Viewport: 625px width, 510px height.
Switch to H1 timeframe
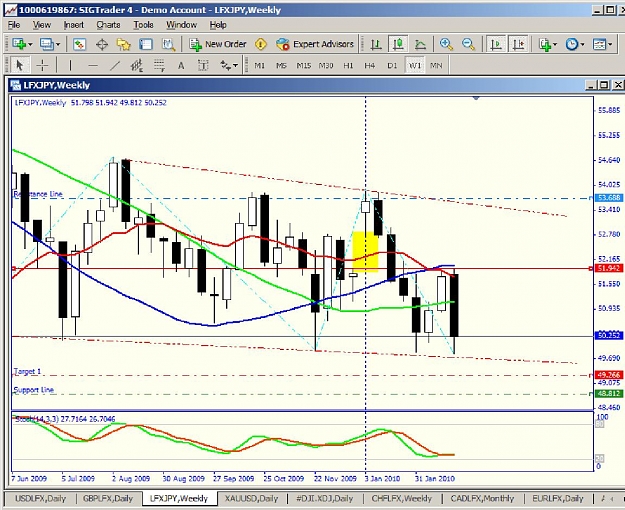(x=348, y=65)
